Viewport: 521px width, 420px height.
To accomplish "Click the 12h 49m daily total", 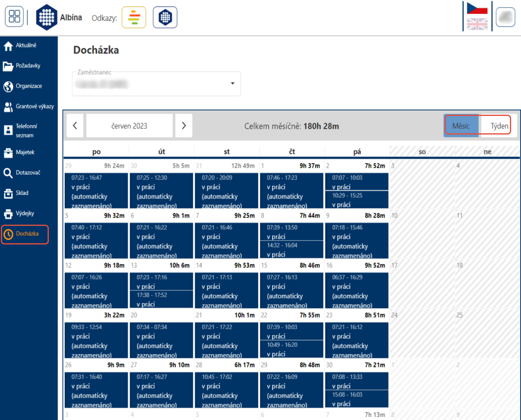I will (243, 166).
